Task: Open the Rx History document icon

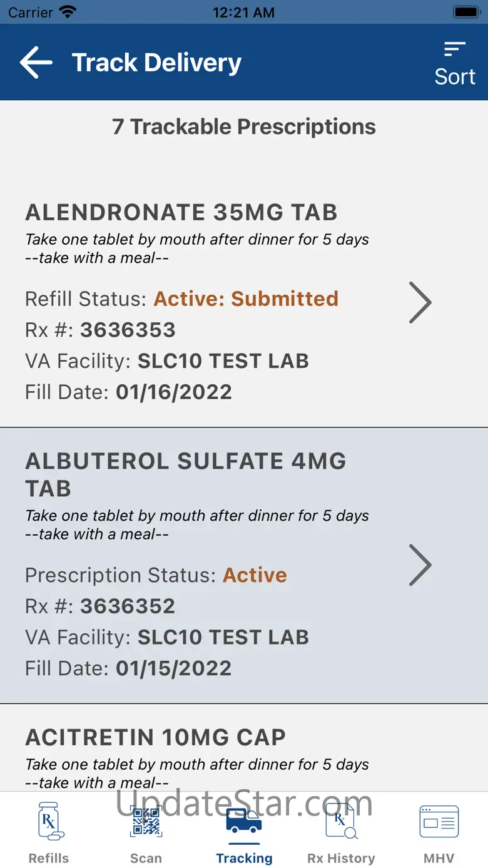Action: pos(341,820)
